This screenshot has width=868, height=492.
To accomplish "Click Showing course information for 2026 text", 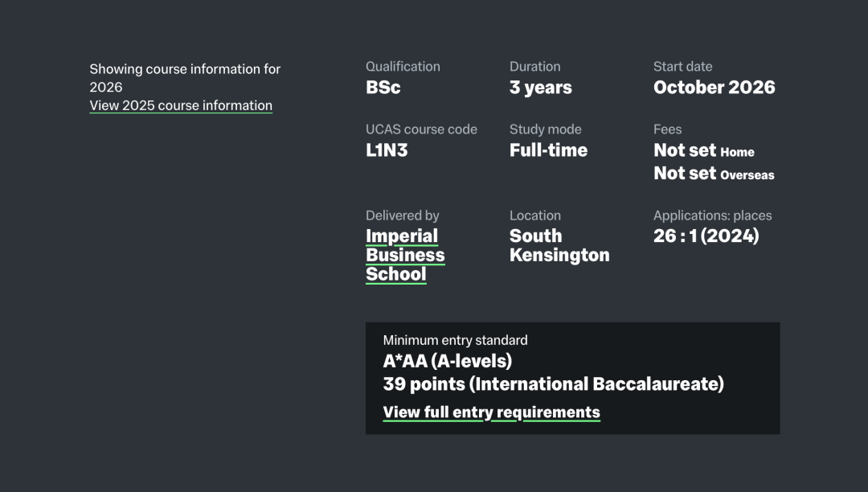I will pos(185,78).
